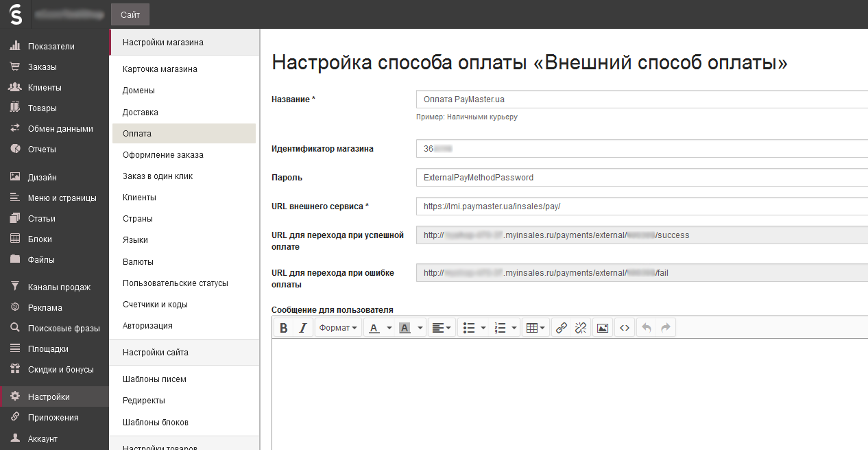Switch editor to HTML code view
Viewport: 868px width, 450px height.
pyautogui.click(x=625, y=328)
